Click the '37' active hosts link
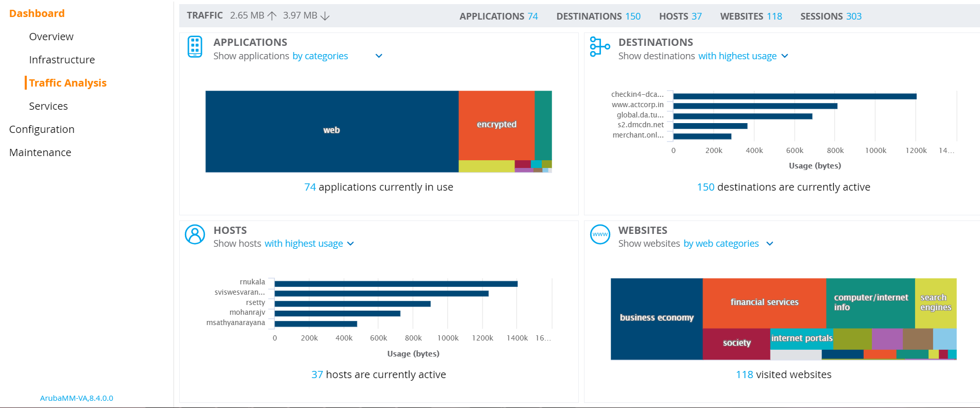The height and width of the screenshot is (408, 980). (317, 375)
